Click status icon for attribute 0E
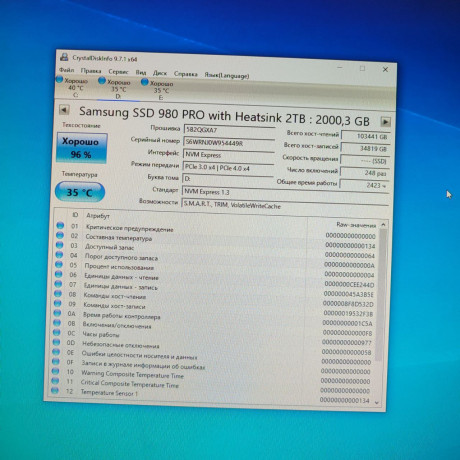Viewport: 460px width, 460px height. point(56,352)
